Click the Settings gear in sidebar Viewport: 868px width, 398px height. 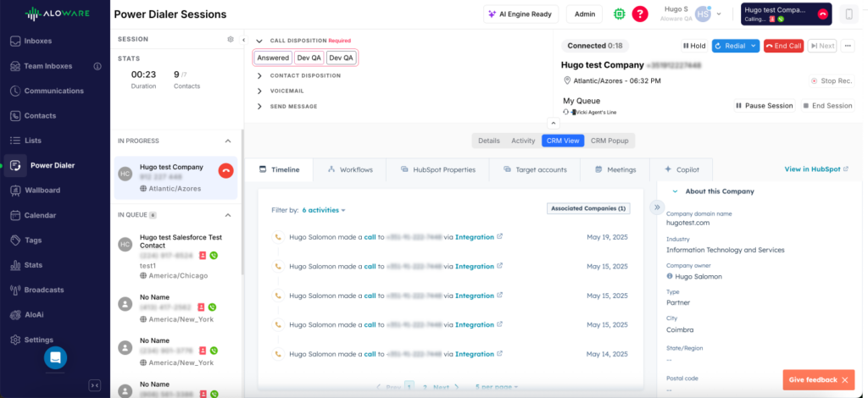(x=15, y=340)
